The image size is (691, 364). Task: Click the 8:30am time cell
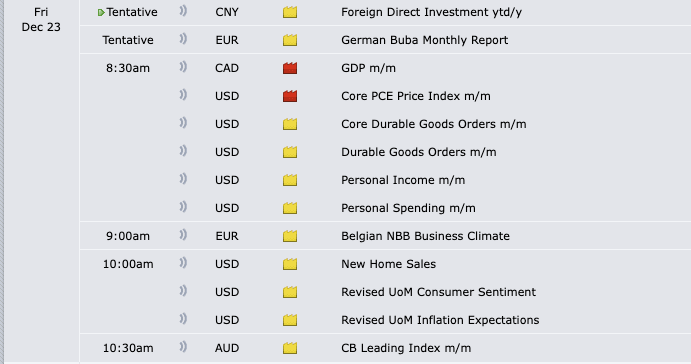[x=128, y=68]
